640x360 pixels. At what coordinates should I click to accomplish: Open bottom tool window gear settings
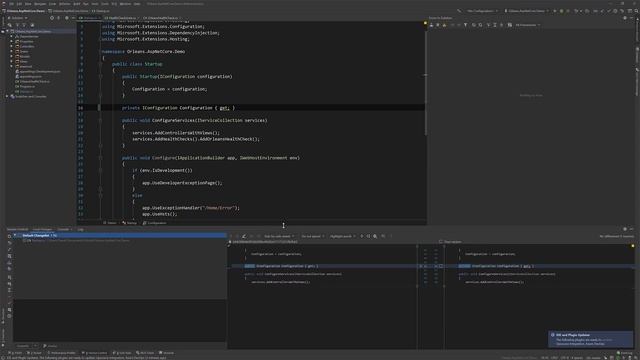coord(625,229)
